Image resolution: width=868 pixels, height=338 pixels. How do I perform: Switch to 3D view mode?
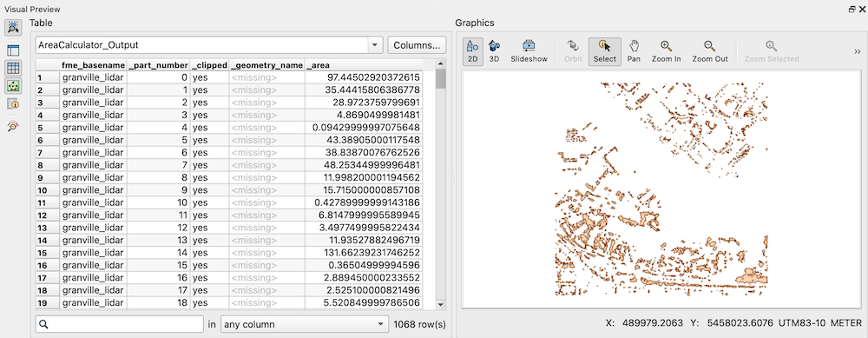coord(495,51)
